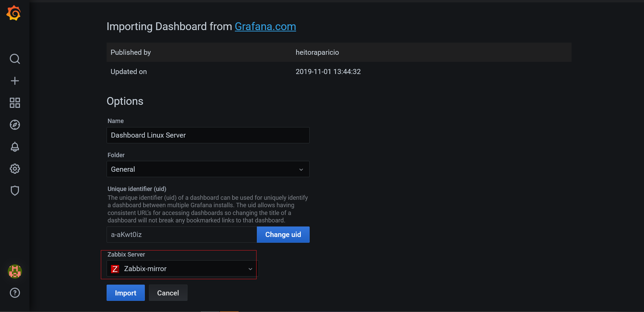Click the Zabbix-mirror dropdown chevron arrow
The image size is (644, 312).
(x=250, y=269)
